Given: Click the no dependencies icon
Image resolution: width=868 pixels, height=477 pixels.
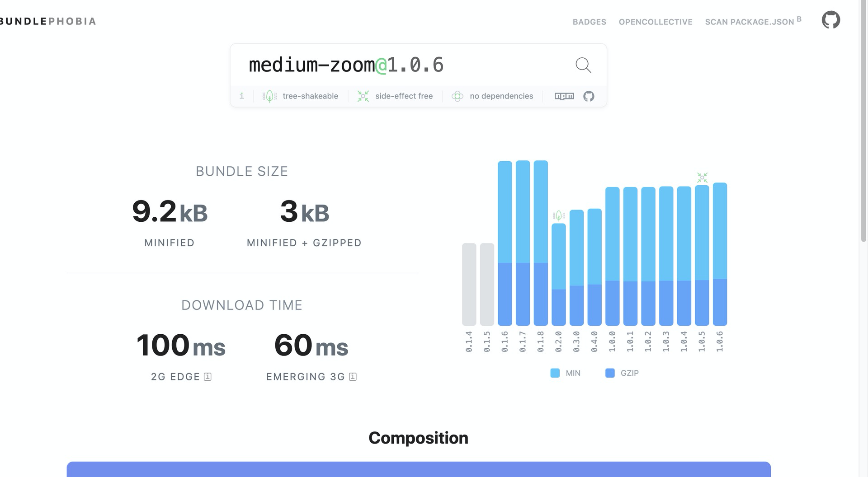Looking at the screenshot, I should tap(458, 96).
